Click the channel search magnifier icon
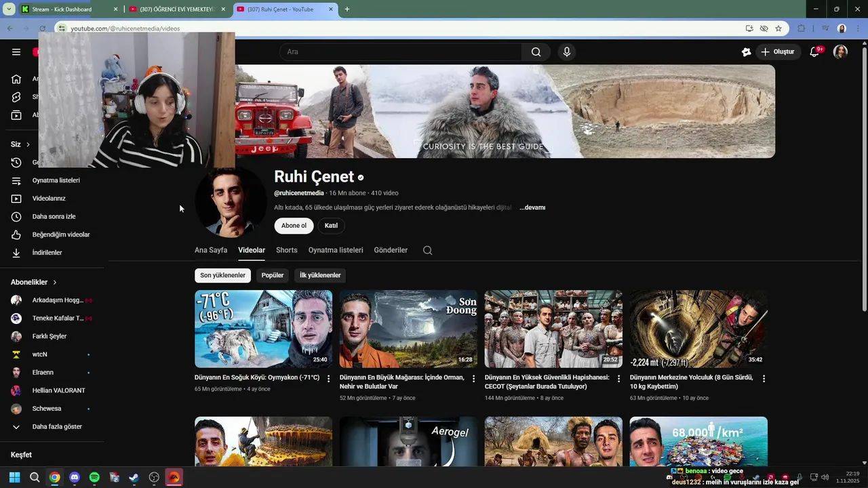868x488 pixels. [x=427, y=250]
